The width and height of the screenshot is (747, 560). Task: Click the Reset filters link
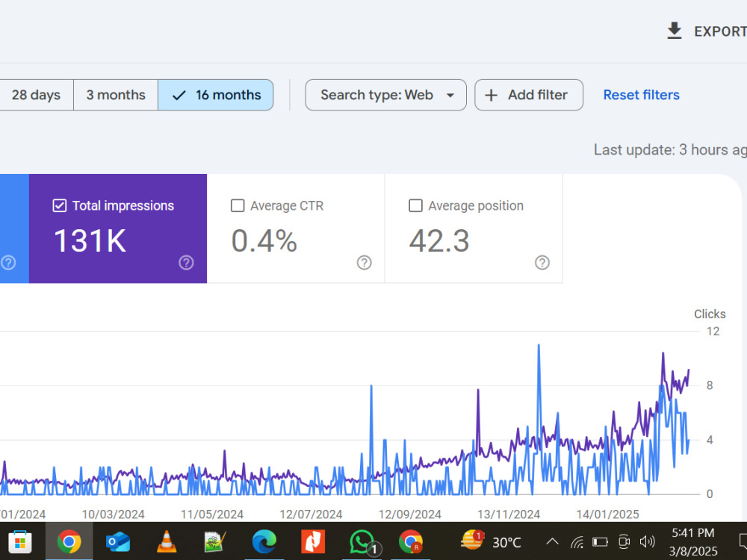click(641, 95)
